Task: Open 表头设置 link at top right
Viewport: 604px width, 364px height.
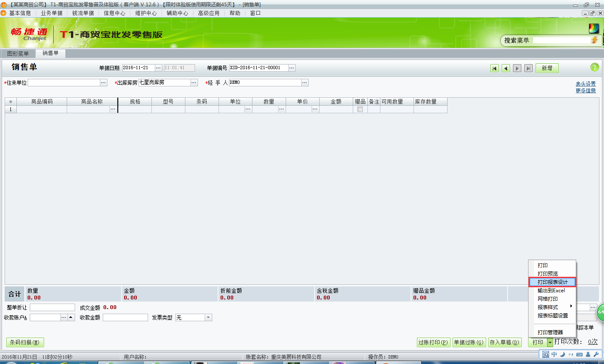Action: (586, 83)
